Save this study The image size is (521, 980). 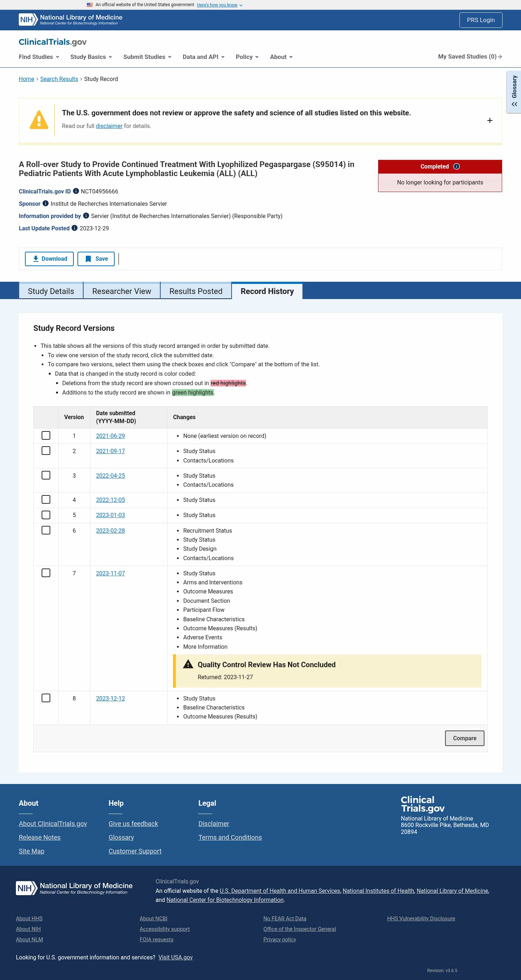[x=96, y=259]
